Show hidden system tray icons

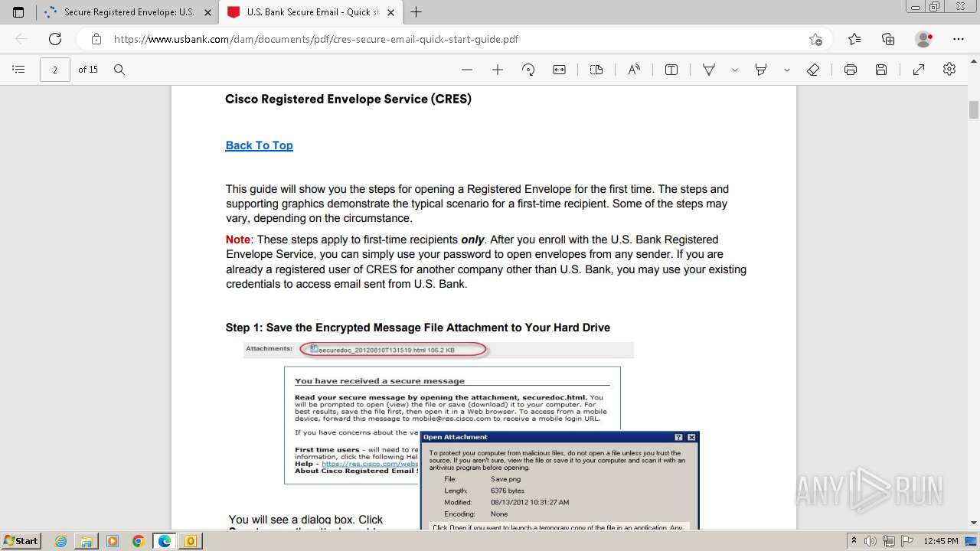point(854,541)
